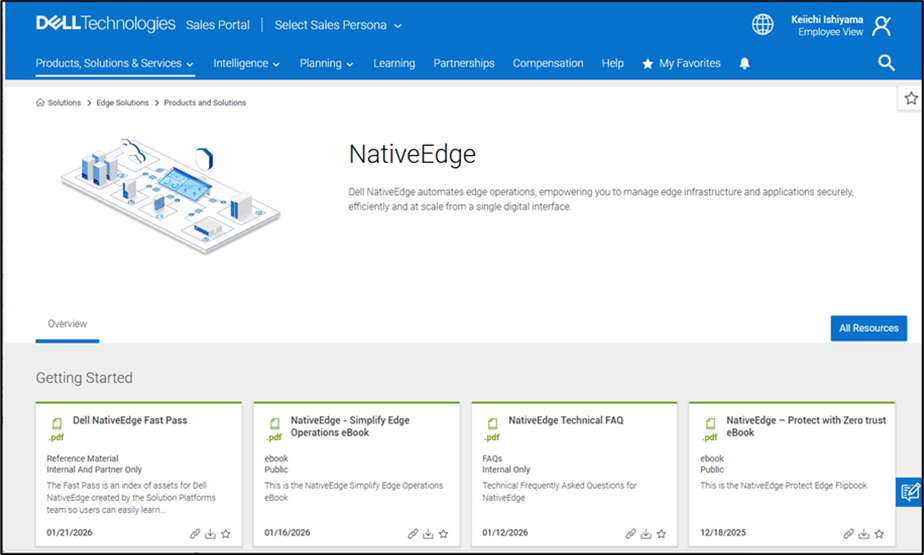This screenshot has height=555, width=924.
Task: Go to the Learning menu item
Action: pos(394,63)
